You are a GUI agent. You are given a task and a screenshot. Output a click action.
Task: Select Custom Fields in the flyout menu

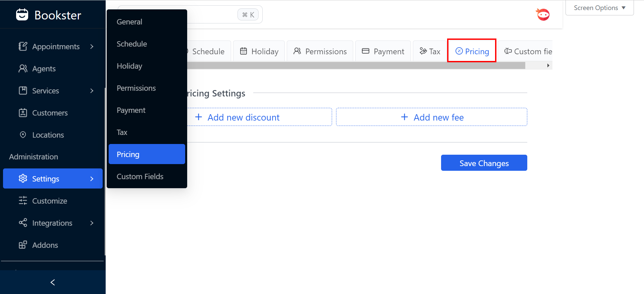point(140,176)
